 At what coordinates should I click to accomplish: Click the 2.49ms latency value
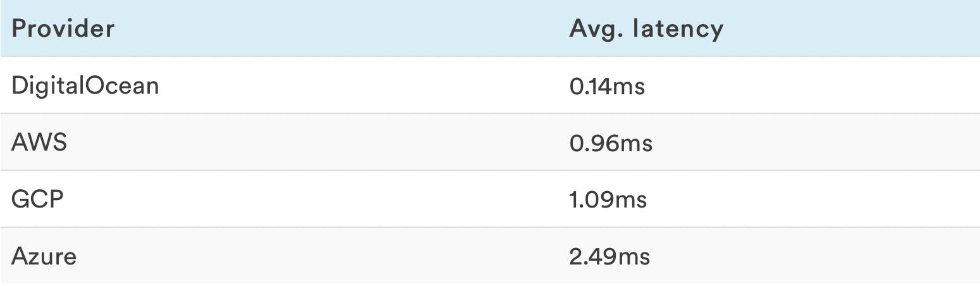pyautogui.click(x=609, y=256)
